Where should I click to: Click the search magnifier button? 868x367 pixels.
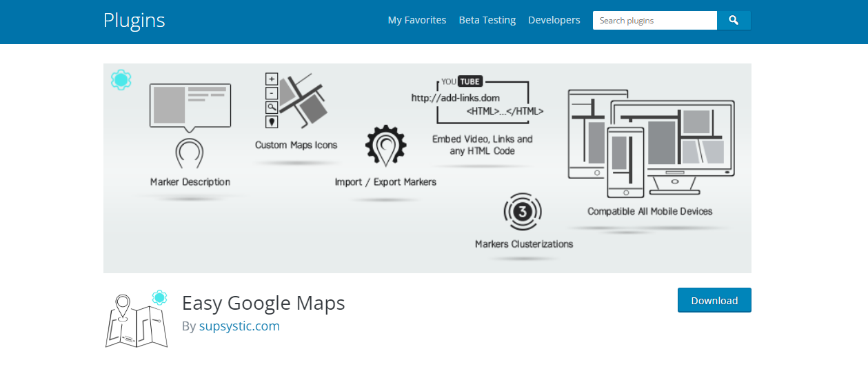tap(734, 21)
